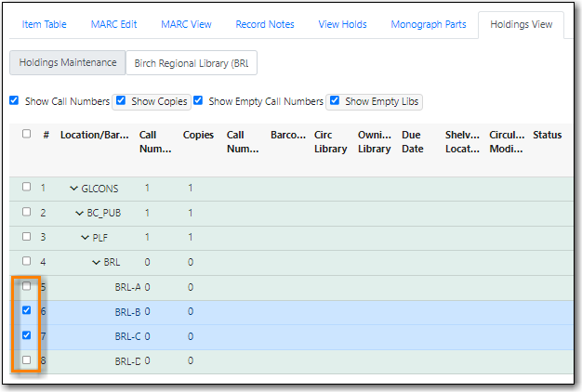Disable Show Call Numbers option
582x392 pixels.
[14, 100]
